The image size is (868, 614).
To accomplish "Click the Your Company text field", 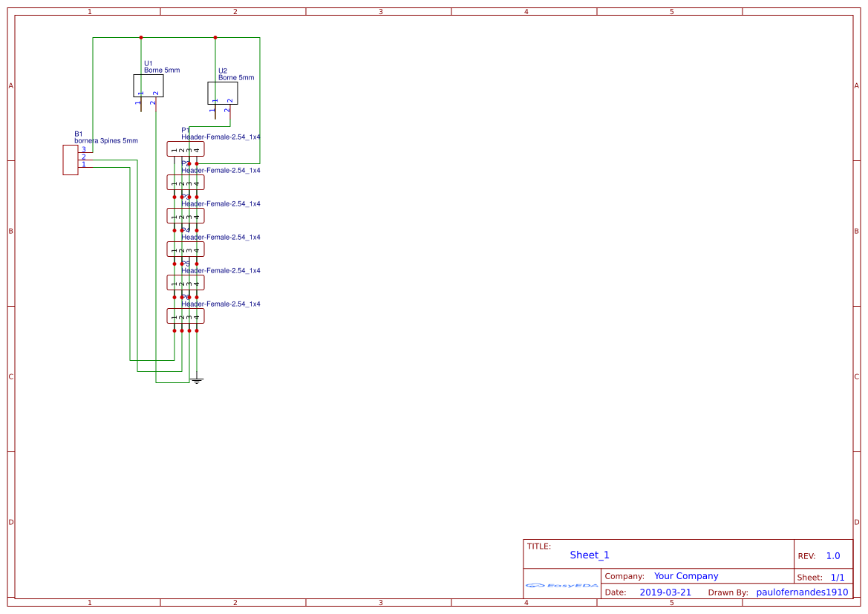I will (x=685, y=575).
